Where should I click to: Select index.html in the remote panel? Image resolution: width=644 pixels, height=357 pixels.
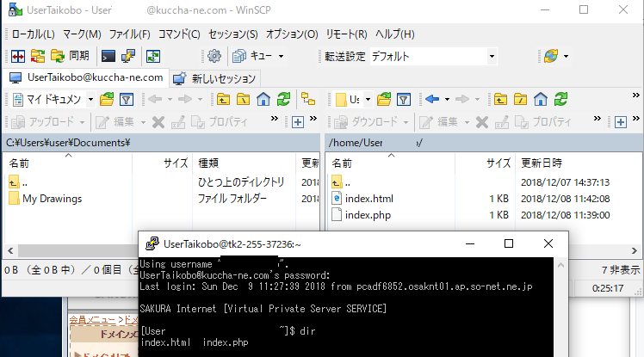point(368,199)
